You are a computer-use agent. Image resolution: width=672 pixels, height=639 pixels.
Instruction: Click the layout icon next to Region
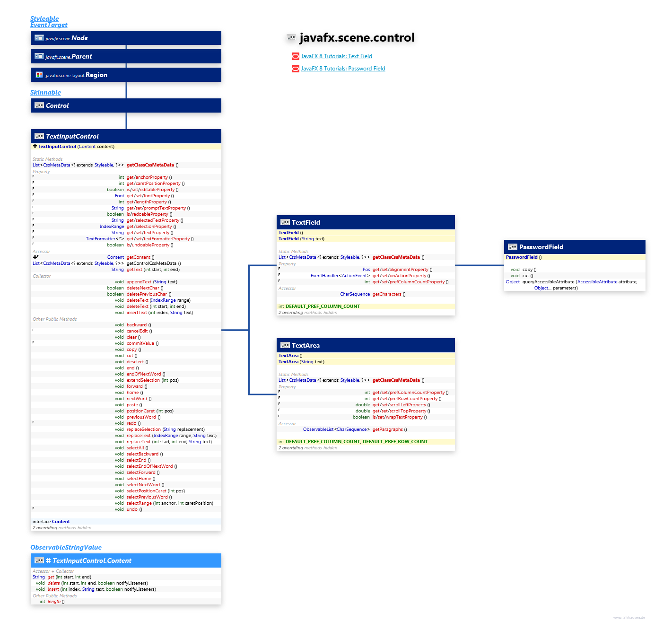point(39,75)
